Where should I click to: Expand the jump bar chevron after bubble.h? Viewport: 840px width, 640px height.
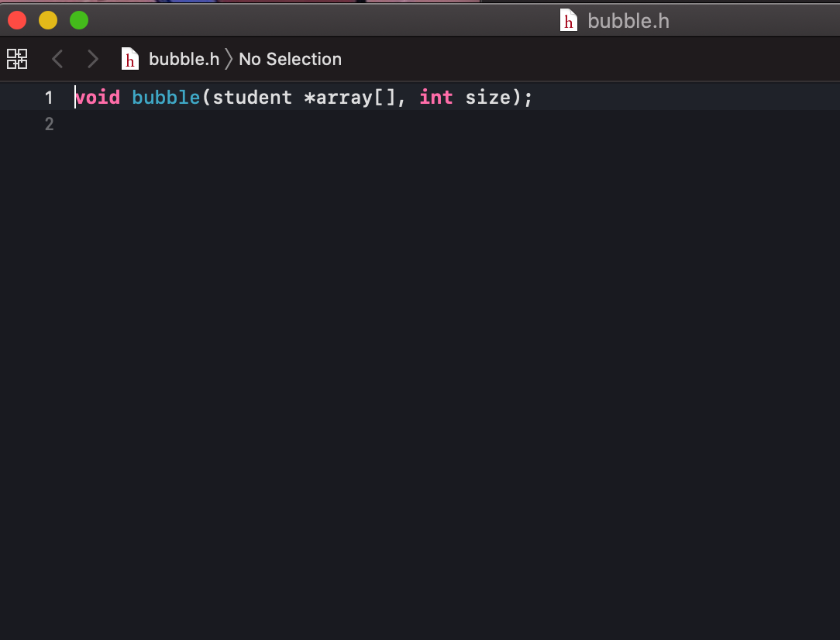tap(229, 59)
